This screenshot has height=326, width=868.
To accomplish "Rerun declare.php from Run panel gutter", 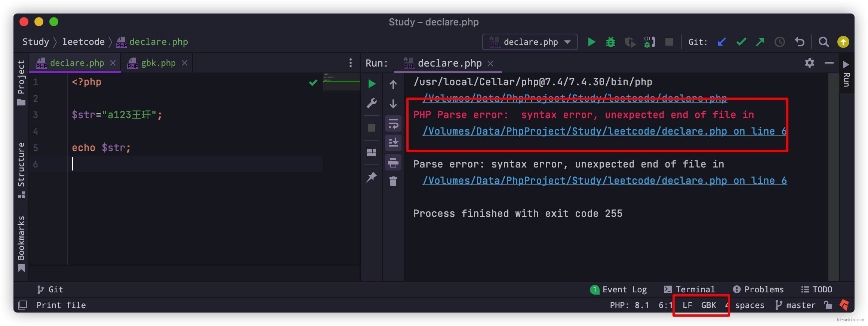I will pos(372,84).
